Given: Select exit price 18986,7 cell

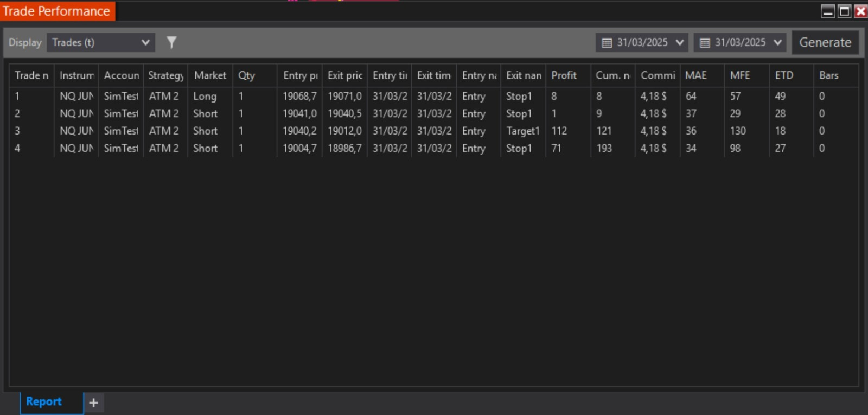Looking at the screenshot, I should click(344, 148).
